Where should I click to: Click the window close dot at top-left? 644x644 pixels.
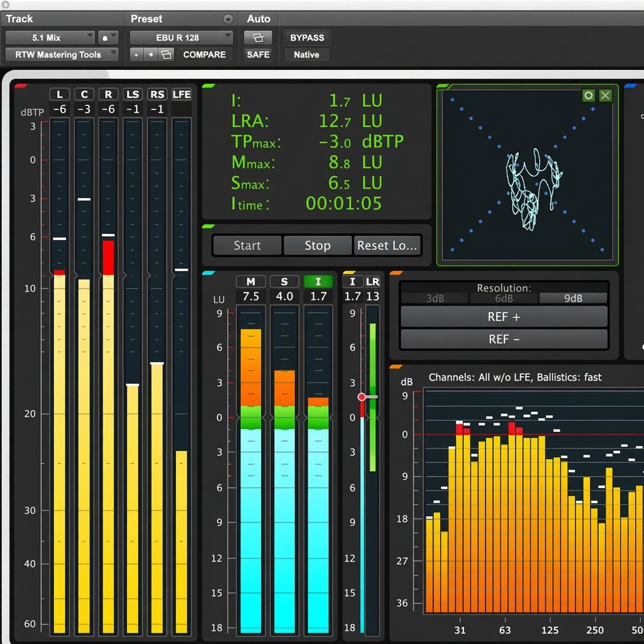5,4
